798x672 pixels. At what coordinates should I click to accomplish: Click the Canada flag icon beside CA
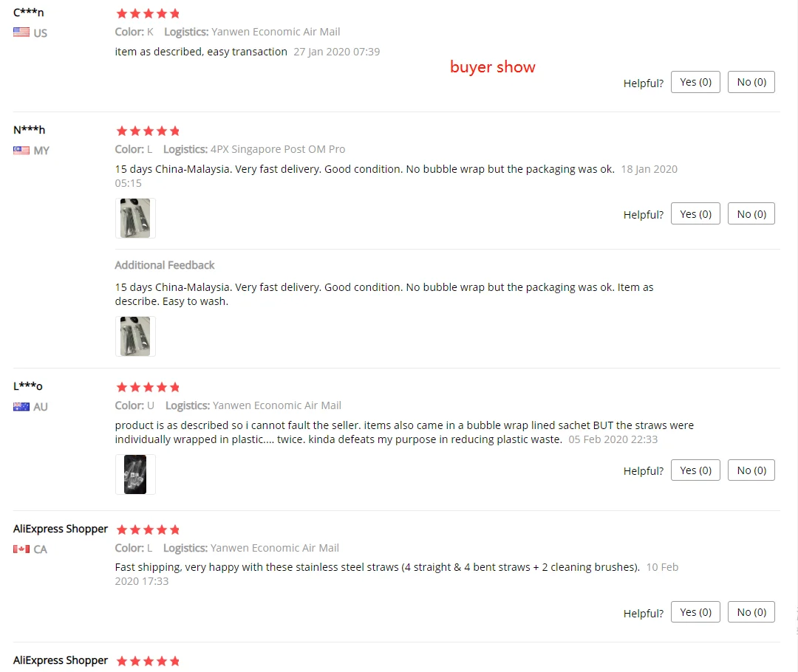tap(21, 549)
